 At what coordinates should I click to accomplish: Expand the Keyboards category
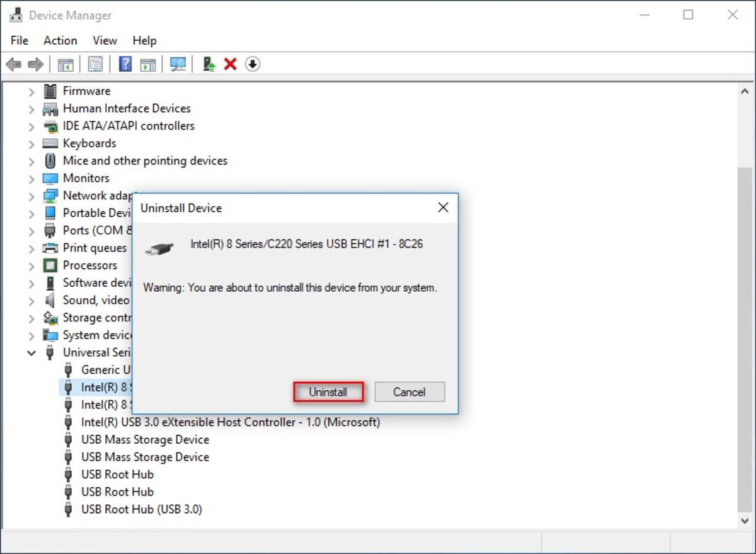tap(31, 144)
